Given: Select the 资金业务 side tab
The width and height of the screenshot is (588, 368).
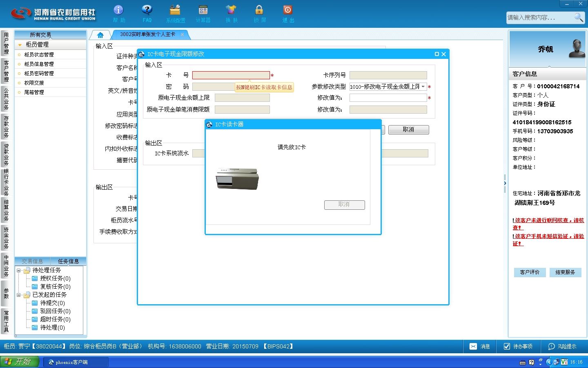Looking at the screenshot, I should [6, 238].
